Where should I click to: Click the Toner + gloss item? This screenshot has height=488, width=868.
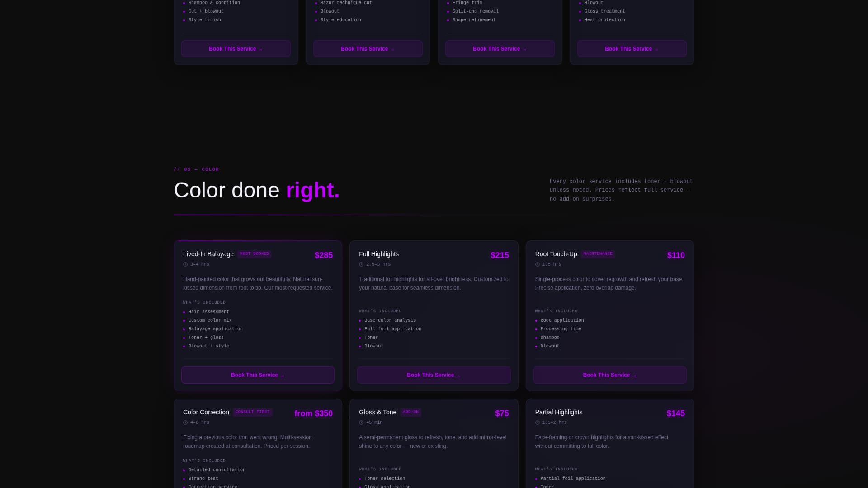pyautogui.click(x=206, y=338)
